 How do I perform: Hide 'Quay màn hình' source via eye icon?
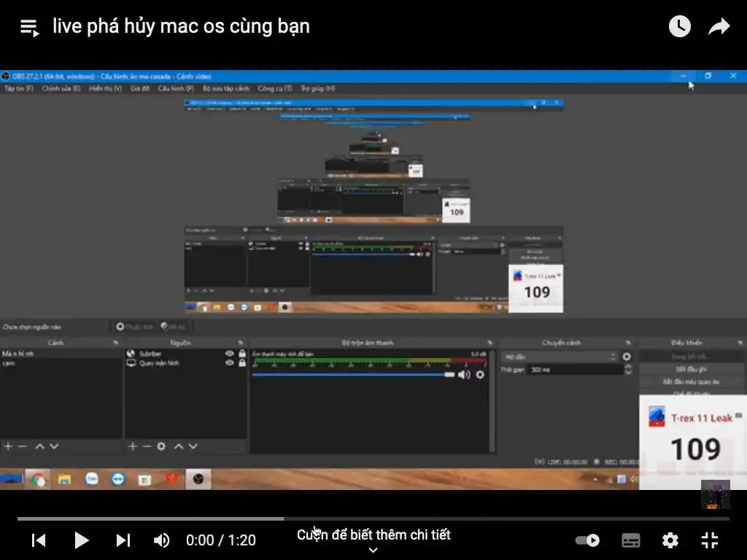[229, 363]
